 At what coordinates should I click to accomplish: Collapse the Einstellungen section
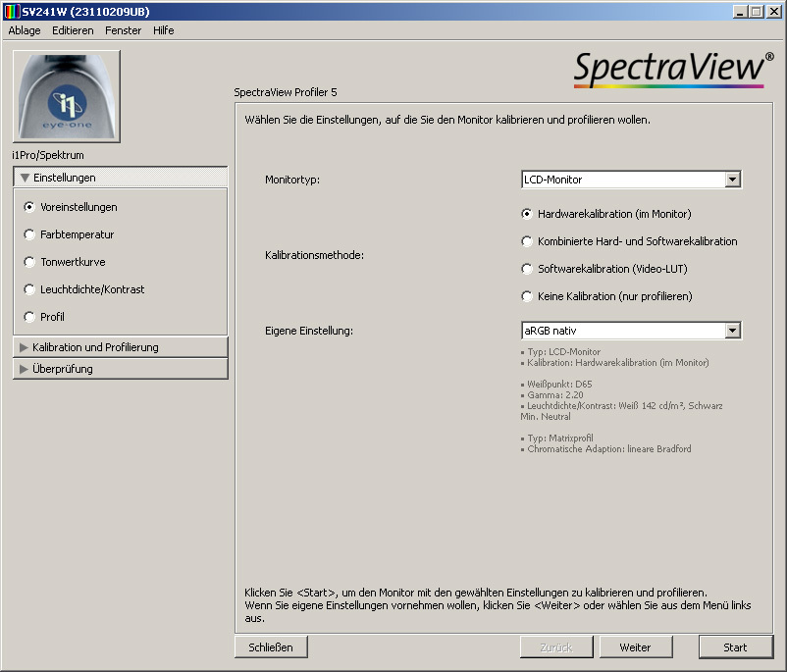tap(121, 178)
